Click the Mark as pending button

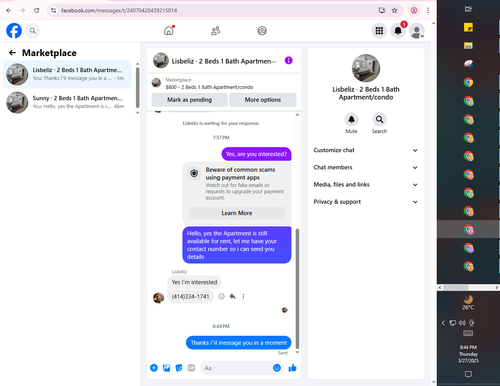pyautogui.click(x=189, y=100)
